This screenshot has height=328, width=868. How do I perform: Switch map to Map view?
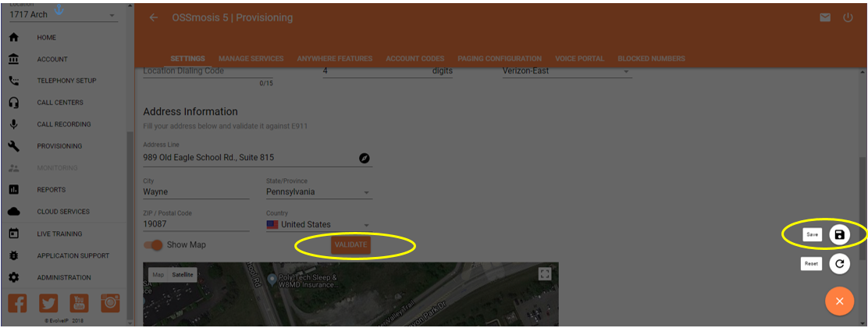[x=158, y=274]
